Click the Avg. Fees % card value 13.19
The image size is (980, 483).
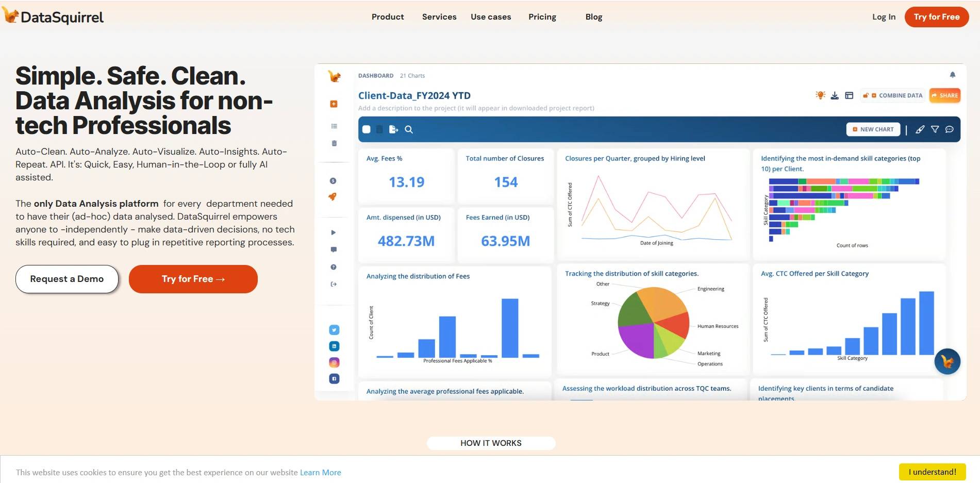(406, 182)
